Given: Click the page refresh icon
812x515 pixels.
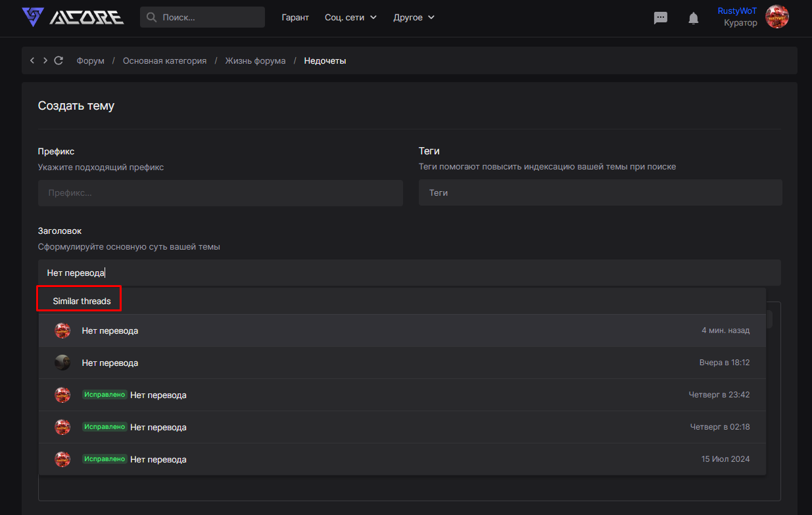Looking at the screenshot, I should coord(59,60).
